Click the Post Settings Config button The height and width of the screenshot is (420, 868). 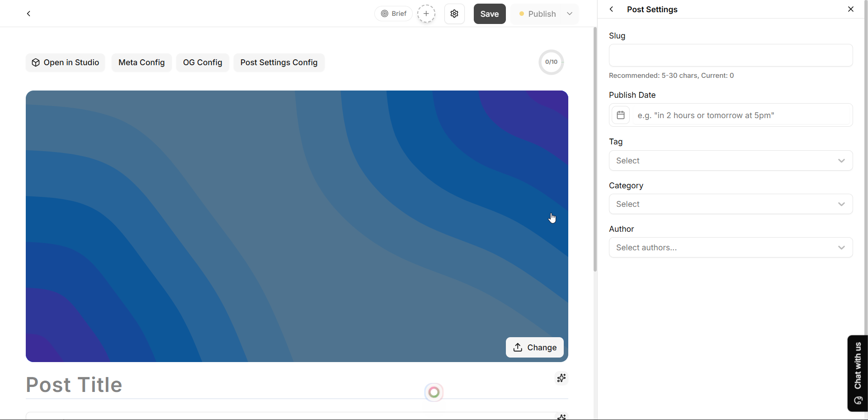tap(279, 62)
